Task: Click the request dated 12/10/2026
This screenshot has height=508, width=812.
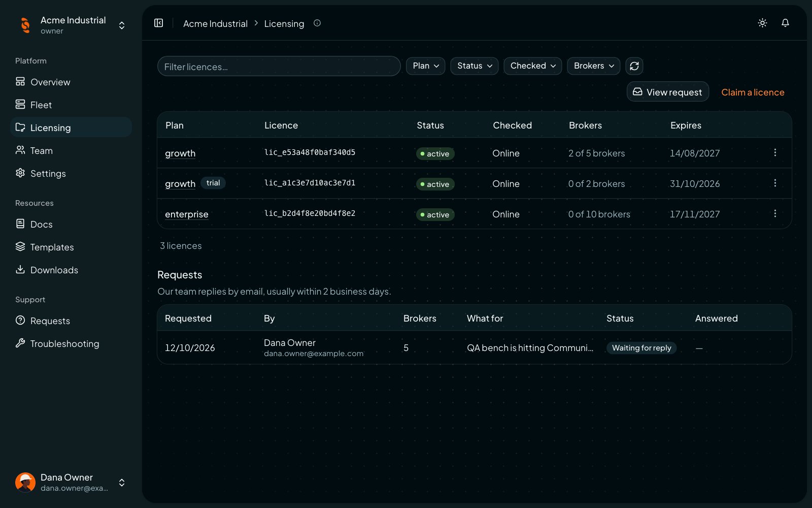Action: (190, 348)
